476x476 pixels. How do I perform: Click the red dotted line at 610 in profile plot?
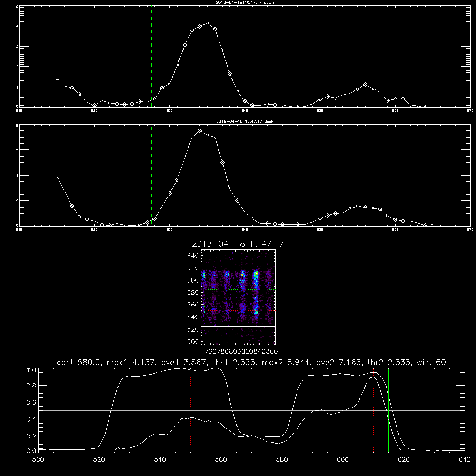[x=373, y=410]
